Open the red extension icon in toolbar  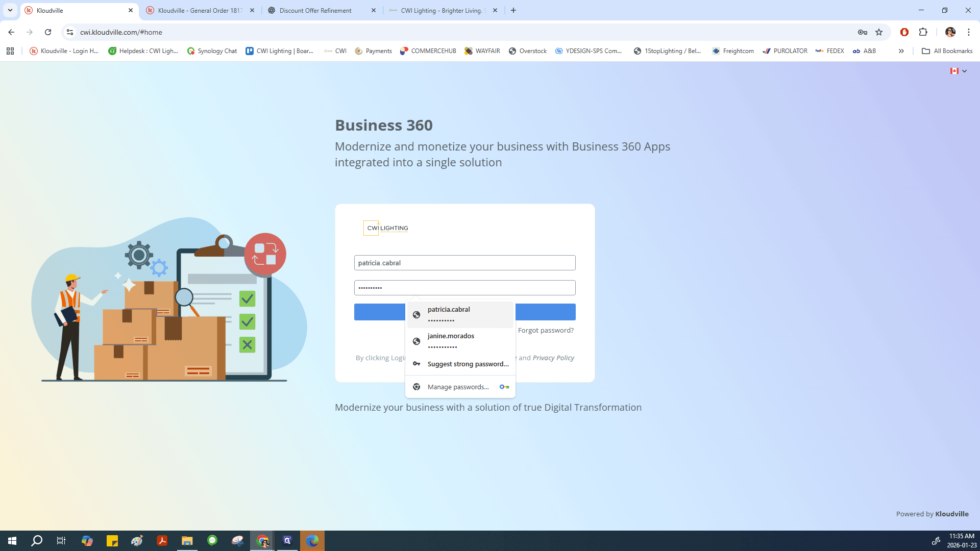click(904, 32)
